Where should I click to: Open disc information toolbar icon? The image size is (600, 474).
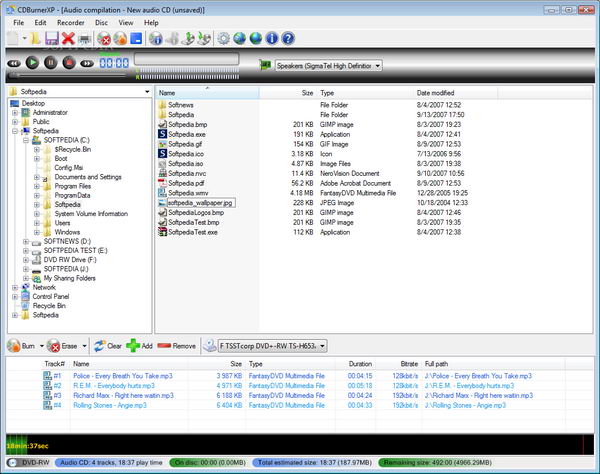(x=156, y=39)
